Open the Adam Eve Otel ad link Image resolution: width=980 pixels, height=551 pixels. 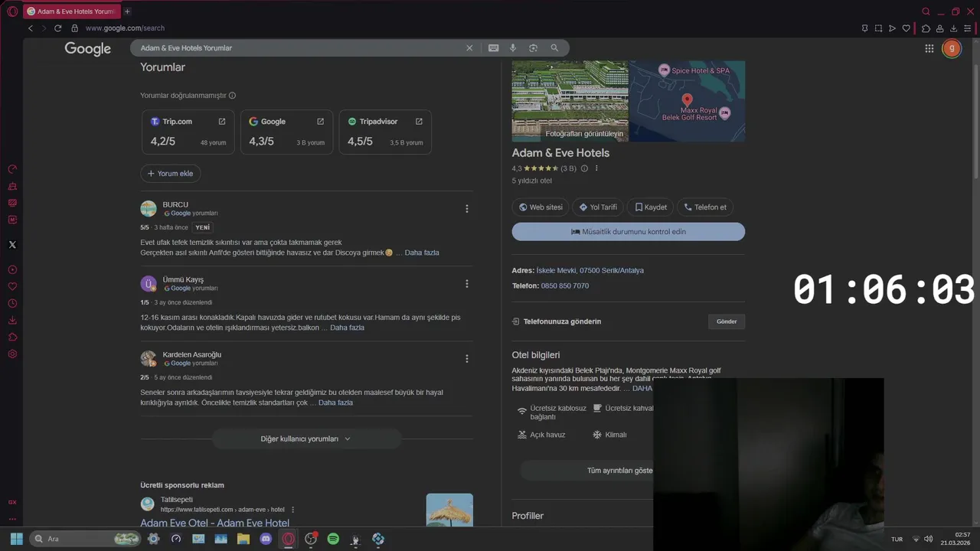(x=214, y=523)
